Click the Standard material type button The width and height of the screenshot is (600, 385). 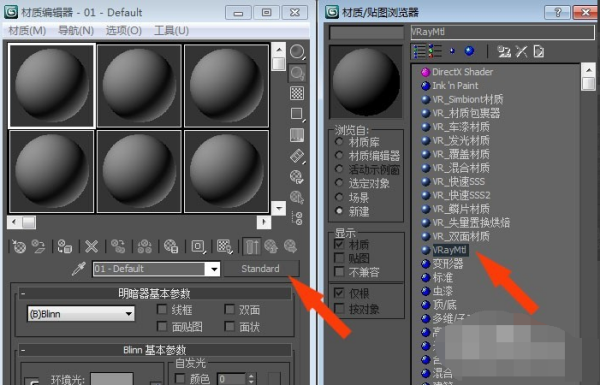coord(261,269)
